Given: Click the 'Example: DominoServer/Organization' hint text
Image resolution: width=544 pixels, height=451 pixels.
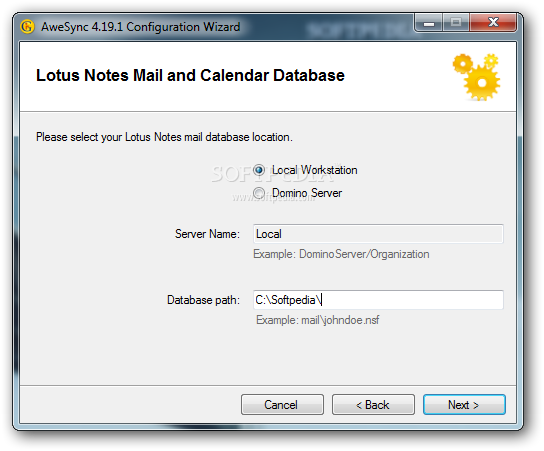Looking at the screenshot, I should coord(341,254).
